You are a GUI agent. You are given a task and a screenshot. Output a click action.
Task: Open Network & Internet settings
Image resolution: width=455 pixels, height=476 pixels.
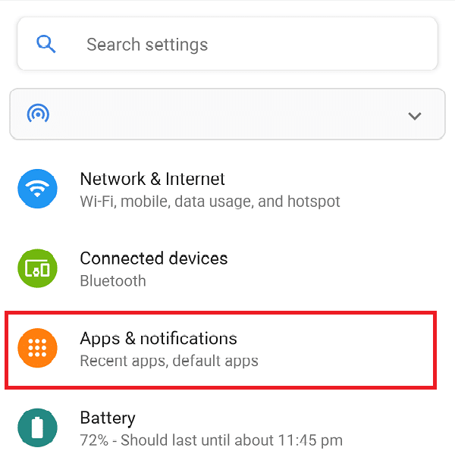click(x=227, y=189)
